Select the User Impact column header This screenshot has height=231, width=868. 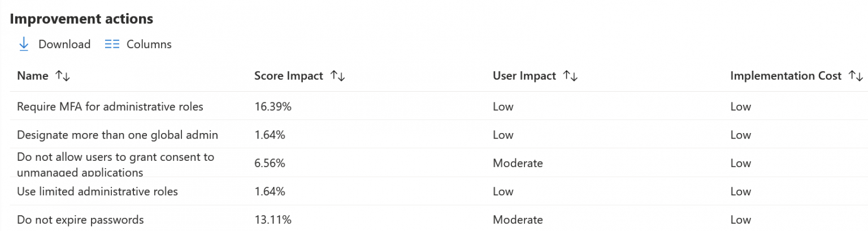[x=524, y=76]
